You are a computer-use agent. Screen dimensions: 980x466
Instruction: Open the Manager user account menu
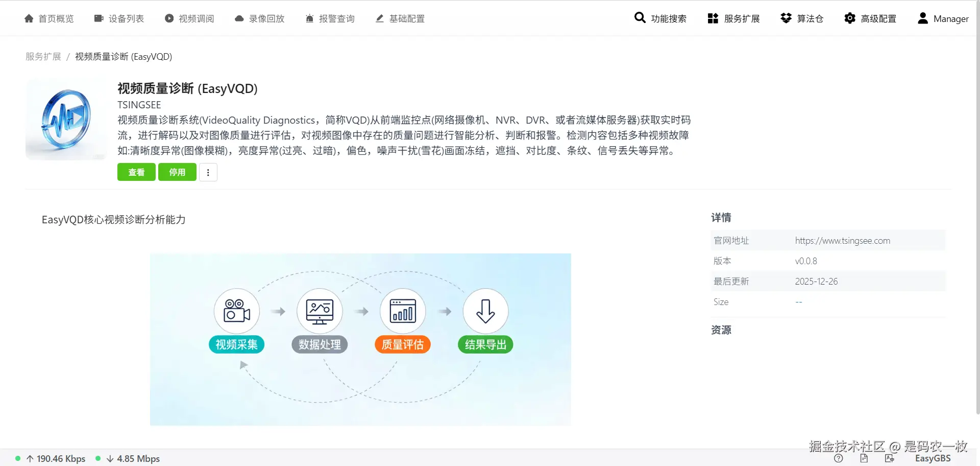click(x=943, y=18)
